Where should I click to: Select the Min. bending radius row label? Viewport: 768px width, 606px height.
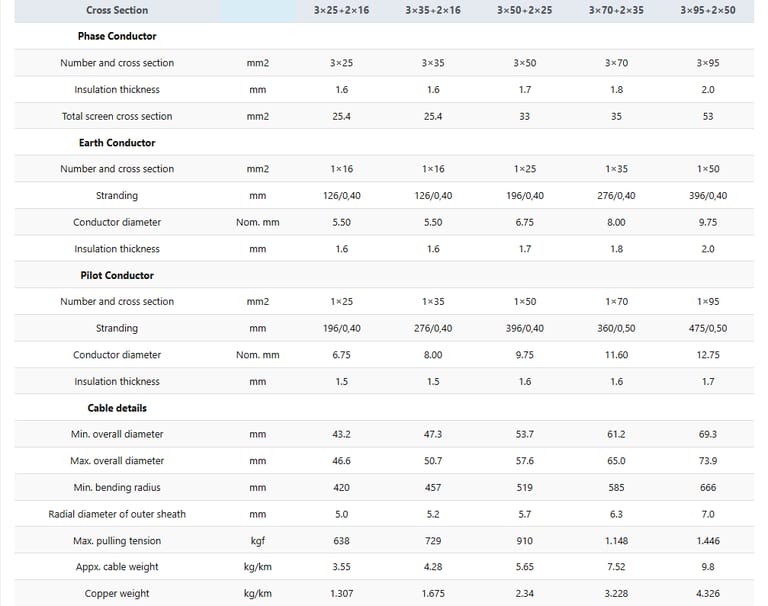(x=117, y=488)
